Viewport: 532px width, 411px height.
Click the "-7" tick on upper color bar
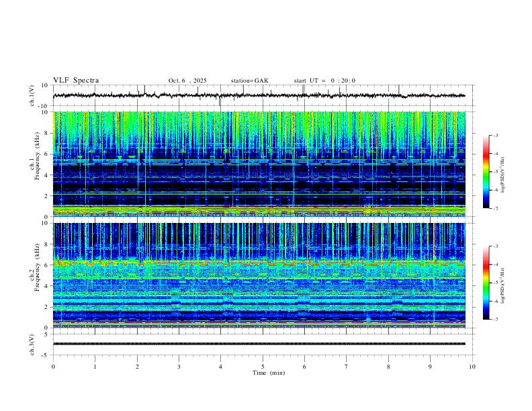(x=495, y=209)
